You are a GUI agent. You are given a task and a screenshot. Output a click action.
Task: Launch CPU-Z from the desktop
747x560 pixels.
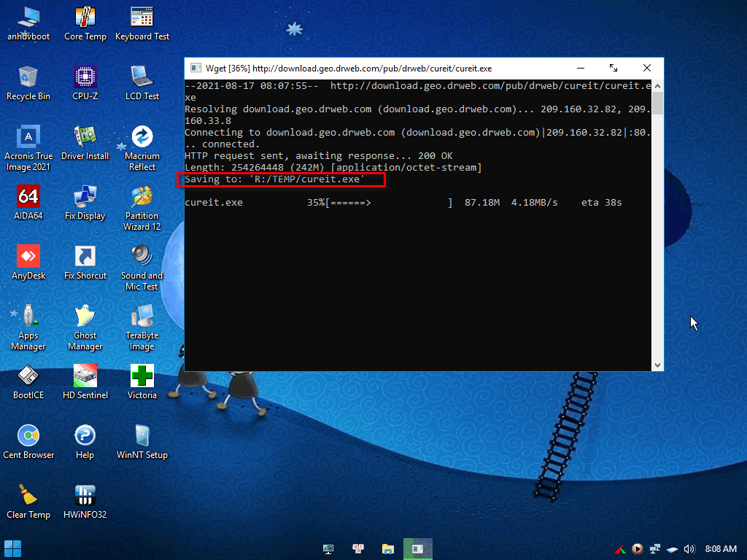pos(85,83)
